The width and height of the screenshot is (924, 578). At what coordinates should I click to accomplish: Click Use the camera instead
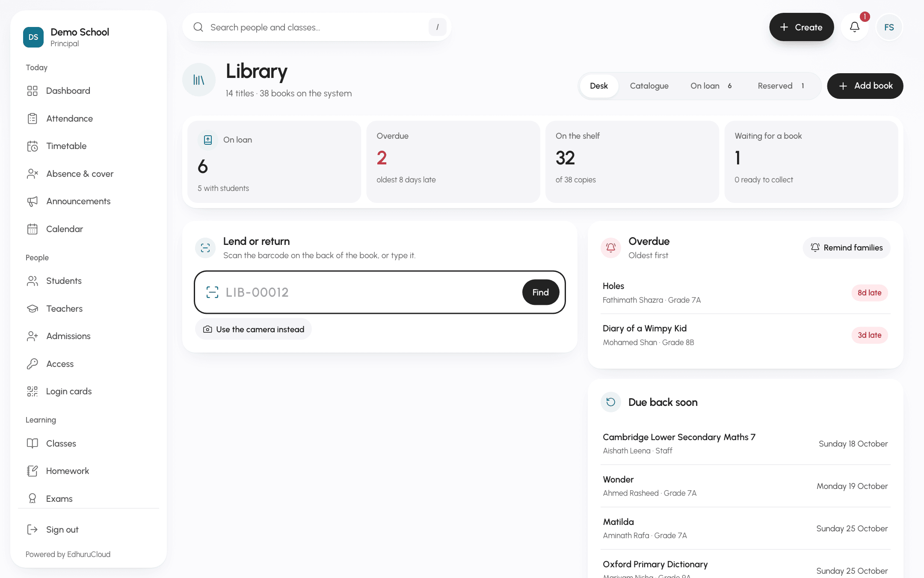(253, 329)
